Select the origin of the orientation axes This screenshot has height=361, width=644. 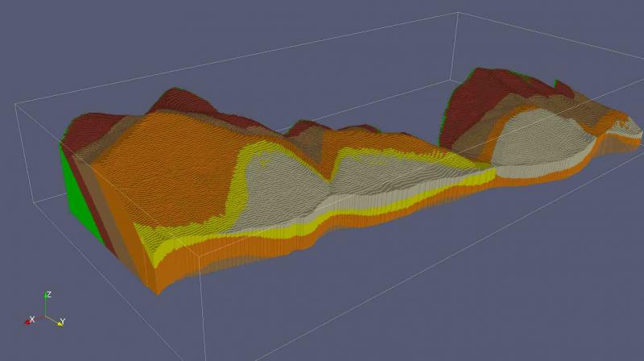tap(45, 316)
